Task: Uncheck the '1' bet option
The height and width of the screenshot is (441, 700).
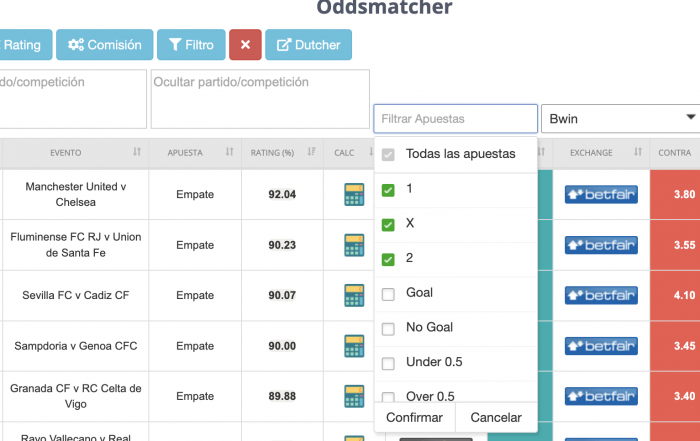Action: [x=388, y=190]
